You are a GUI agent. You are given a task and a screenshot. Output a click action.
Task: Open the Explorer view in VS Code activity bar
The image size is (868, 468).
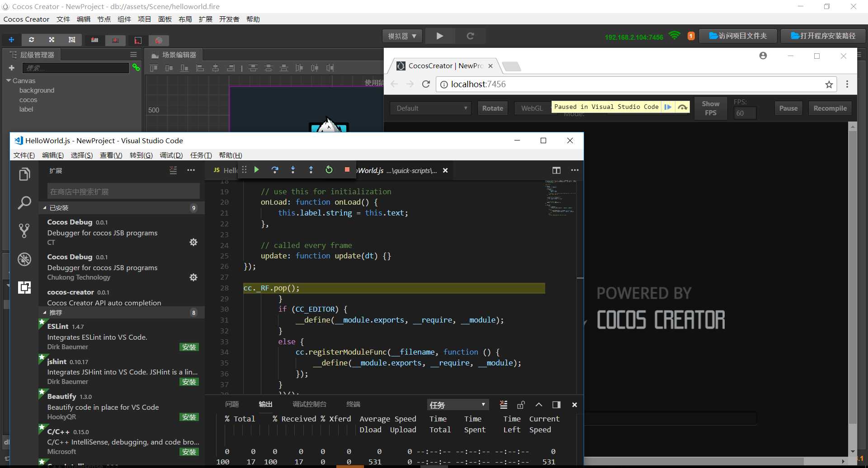[x=24, y=174]
